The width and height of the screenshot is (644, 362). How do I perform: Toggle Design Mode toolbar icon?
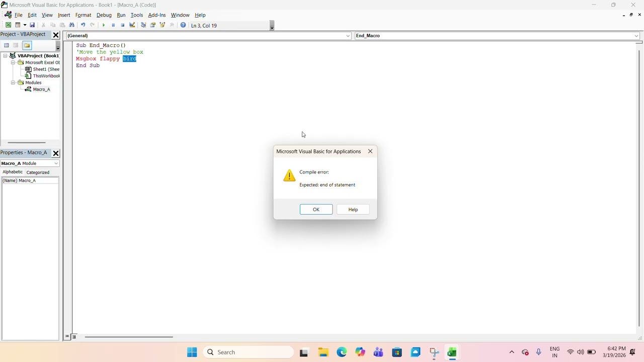click(x=132, y=25)
